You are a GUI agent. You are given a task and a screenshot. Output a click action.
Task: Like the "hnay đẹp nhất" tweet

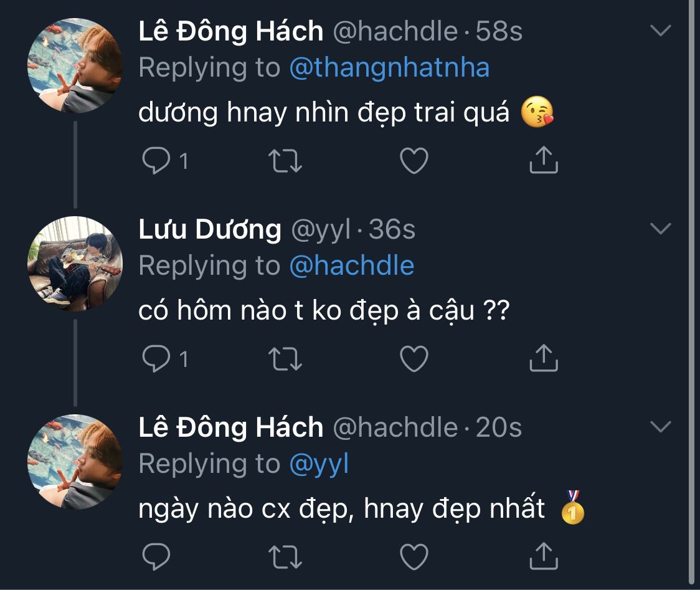(x=414, y=555)
